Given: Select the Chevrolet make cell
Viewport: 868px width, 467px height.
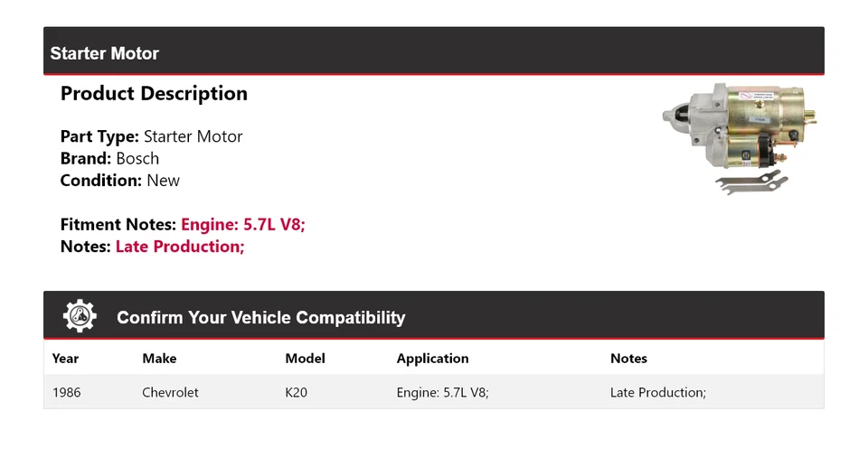Looking at the screenshot, I should (170, 393).
